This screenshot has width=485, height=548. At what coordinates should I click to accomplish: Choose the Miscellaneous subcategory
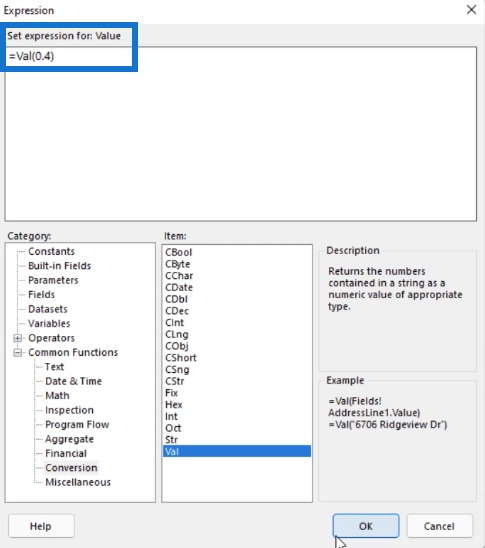pos(78,482)
